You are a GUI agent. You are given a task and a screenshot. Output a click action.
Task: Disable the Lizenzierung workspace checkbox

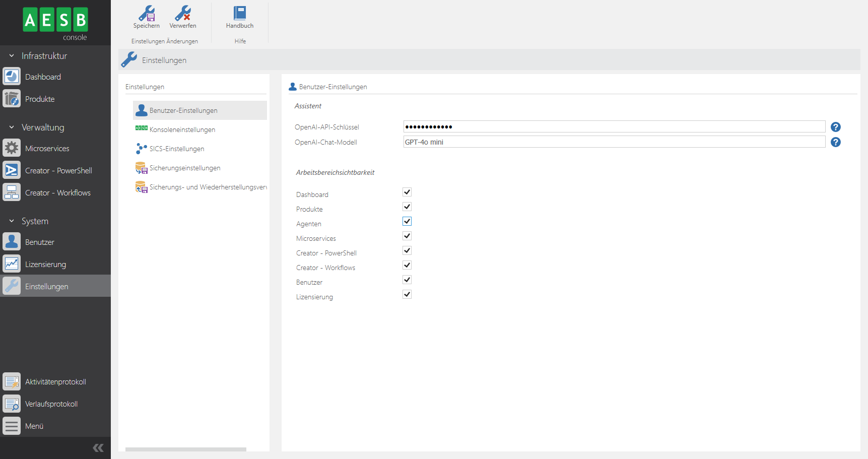pyautogui.click(x=407, y=294)
